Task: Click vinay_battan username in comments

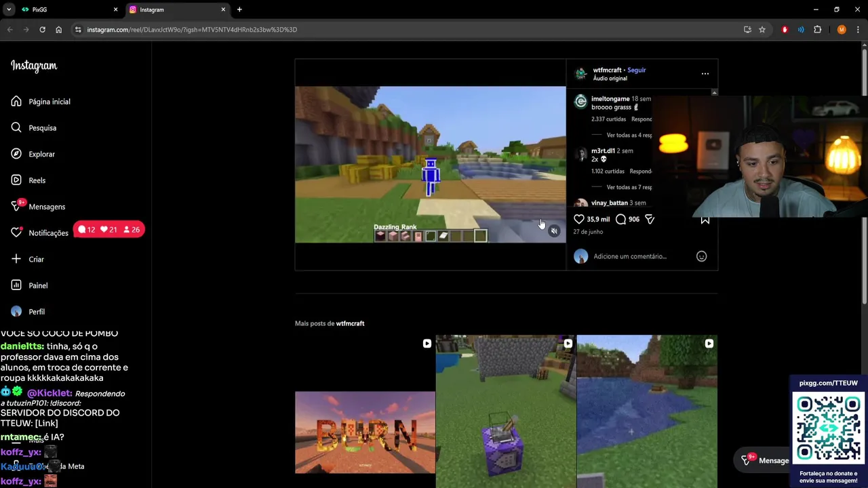Action: (609, 203)
